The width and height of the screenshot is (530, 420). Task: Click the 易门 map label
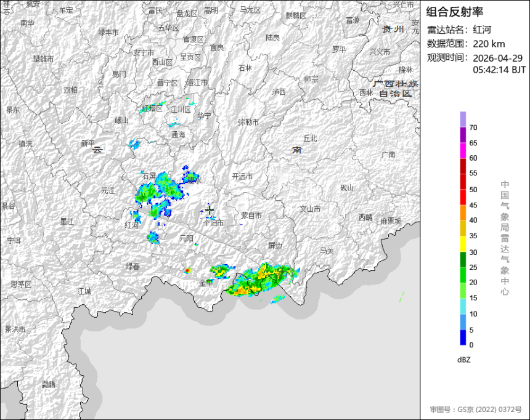click(x=119, y=74)
